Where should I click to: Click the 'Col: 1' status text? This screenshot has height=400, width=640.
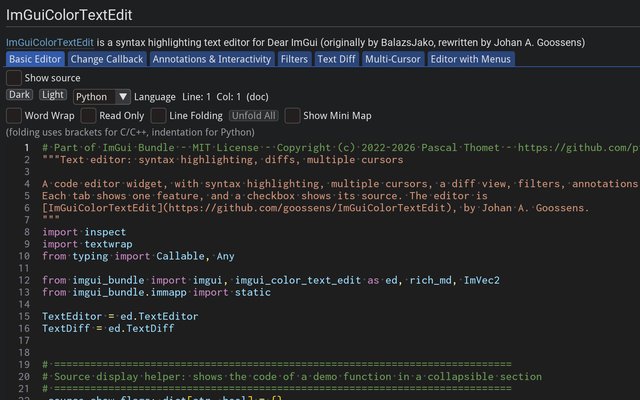229,97
